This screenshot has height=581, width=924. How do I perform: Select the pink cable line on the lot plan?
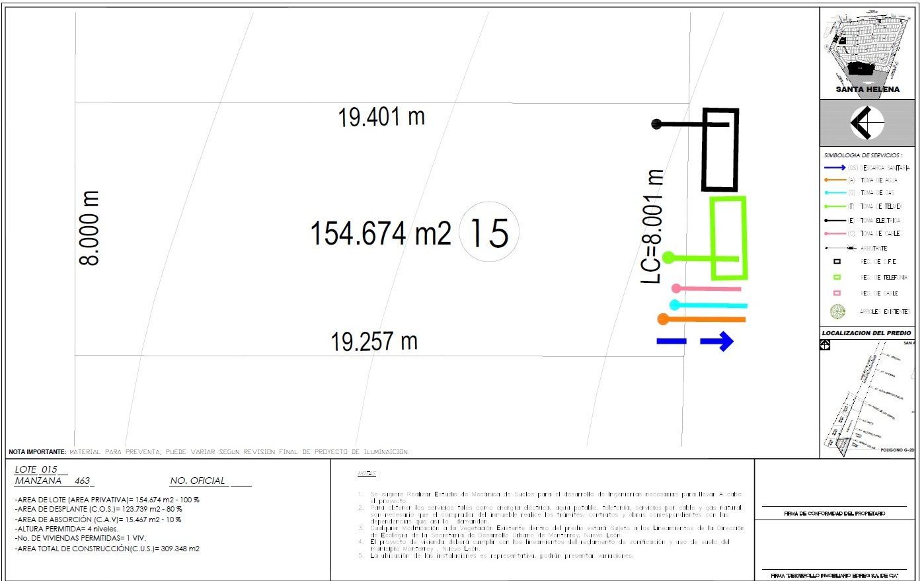tap(706, 289)
